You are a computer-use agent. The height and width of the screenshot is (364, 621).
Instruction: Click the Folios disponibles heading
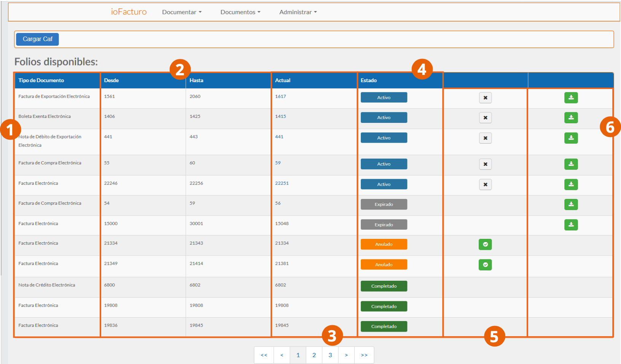pyautogui.click(x=56, y=62)
